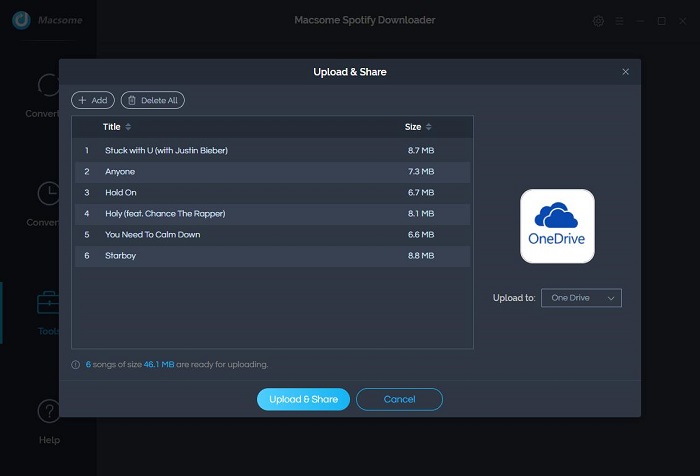
Task: Click the Macsome logo icon
Action: click(x=21, y=20)
